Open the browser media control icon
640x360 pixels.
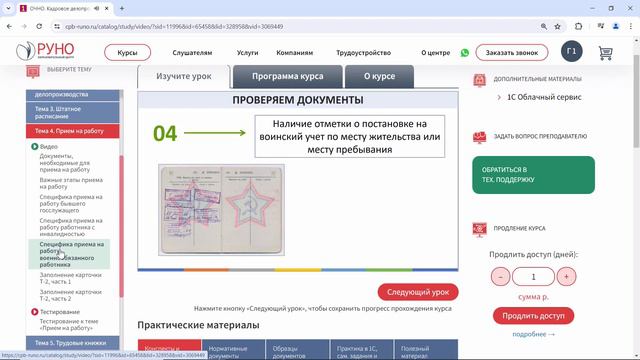[x=600, y=26]
